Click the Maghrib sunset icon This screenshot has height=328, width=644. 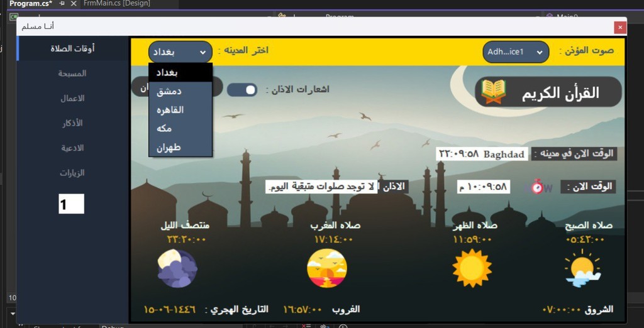[327, 268]
